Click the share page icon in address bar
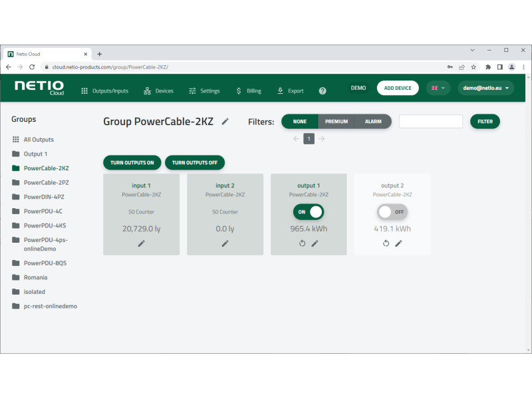This screenshot has height=399, width=532. pos(462,67)
